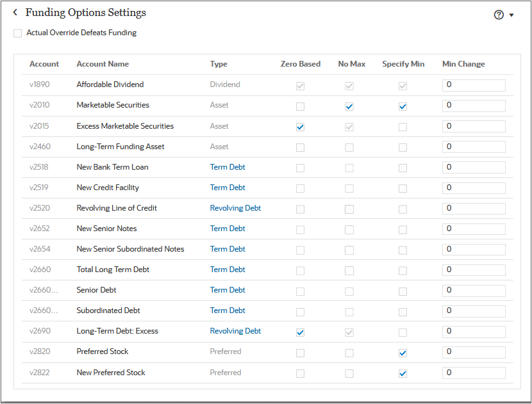
Task: Open Term Debt type for Senior Debt
Action: click(228, 290)
